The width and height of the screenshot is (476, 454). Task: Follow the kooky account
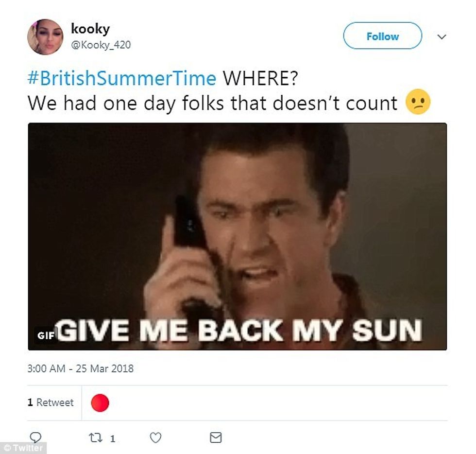383,35
